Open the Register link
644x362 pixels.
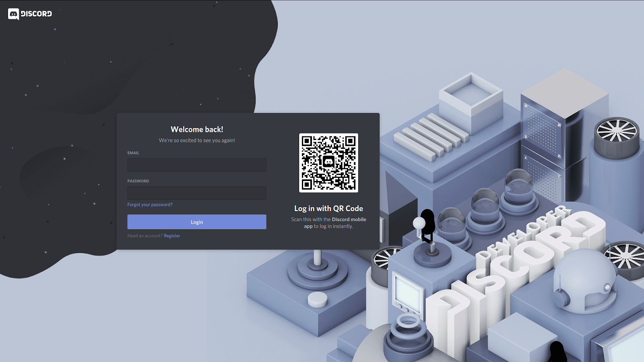[172, 236]
